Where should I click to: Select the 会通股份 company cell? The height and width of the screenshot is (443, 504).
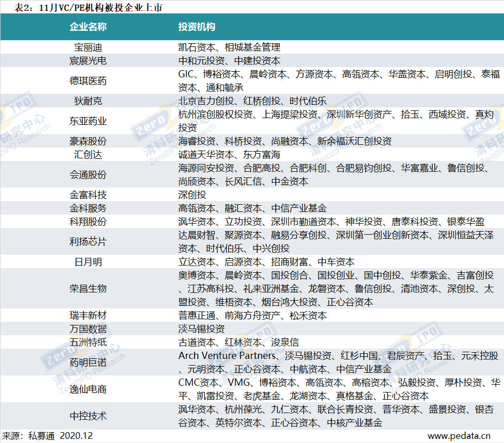point(88,175)
